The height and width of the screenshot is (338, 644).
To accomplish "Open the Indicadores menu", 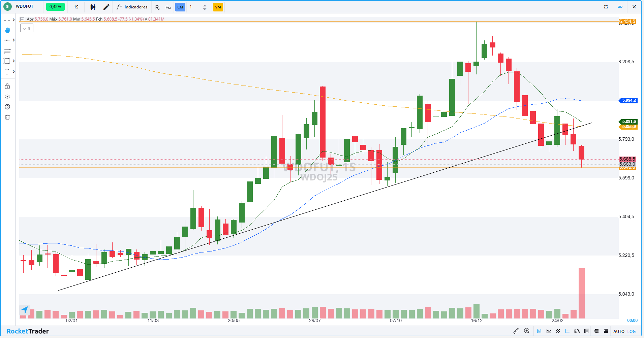I will [132, 7].
